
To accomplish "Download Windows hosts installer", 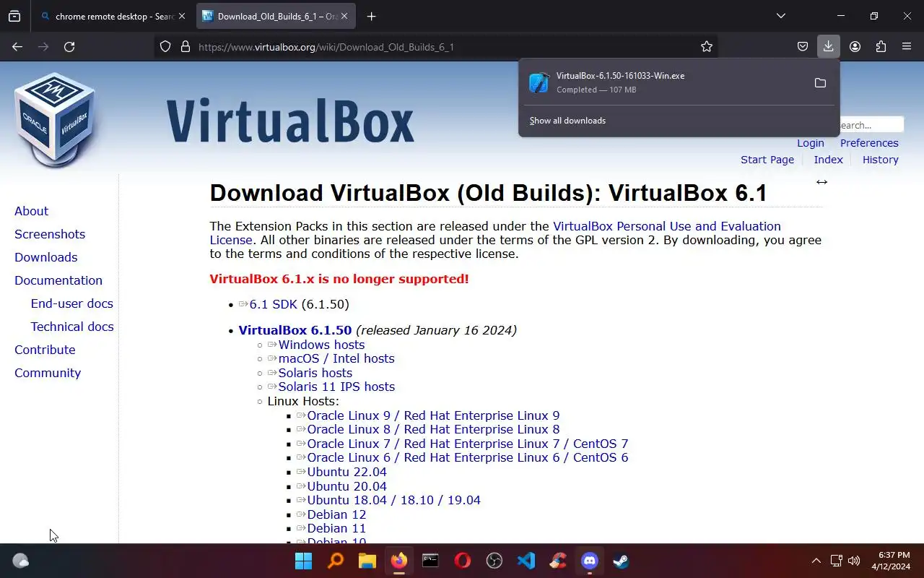I will [x=321, y=345].
